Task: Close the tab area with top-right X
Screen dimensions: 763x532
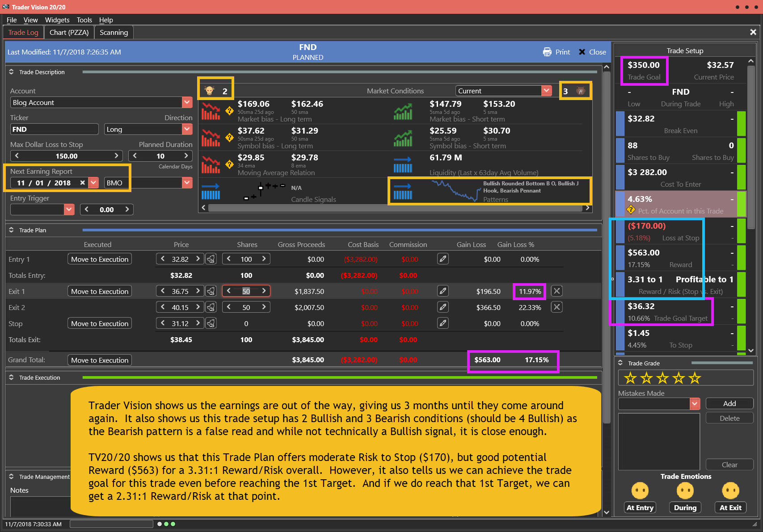Action: point(753,32)
